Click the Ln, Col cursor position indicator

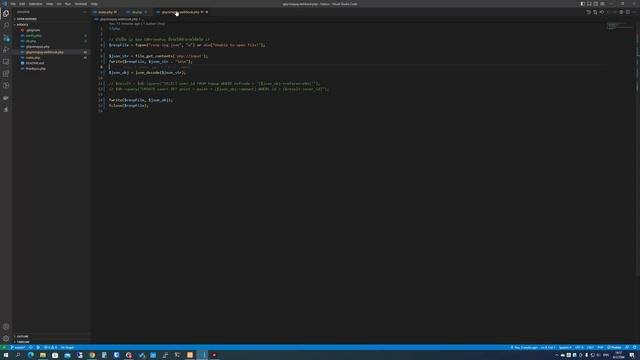point(548,347)
